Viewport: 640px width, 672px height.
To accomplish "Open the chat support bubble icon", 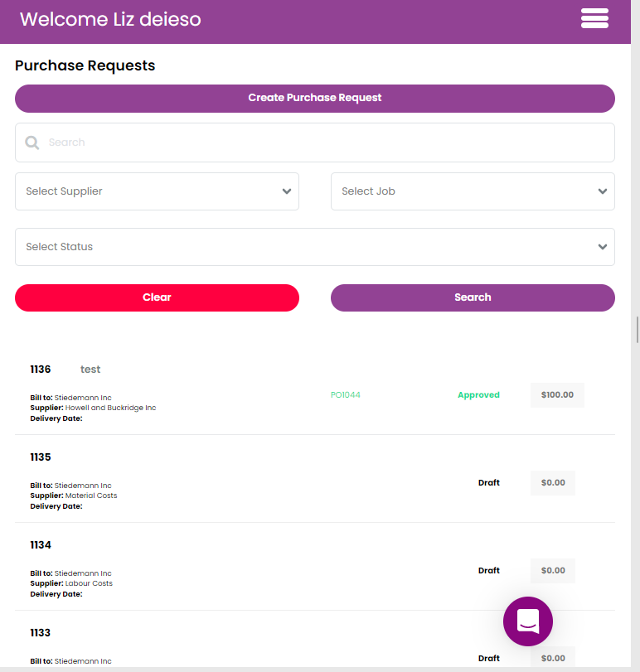I will [x=528, y=621].
